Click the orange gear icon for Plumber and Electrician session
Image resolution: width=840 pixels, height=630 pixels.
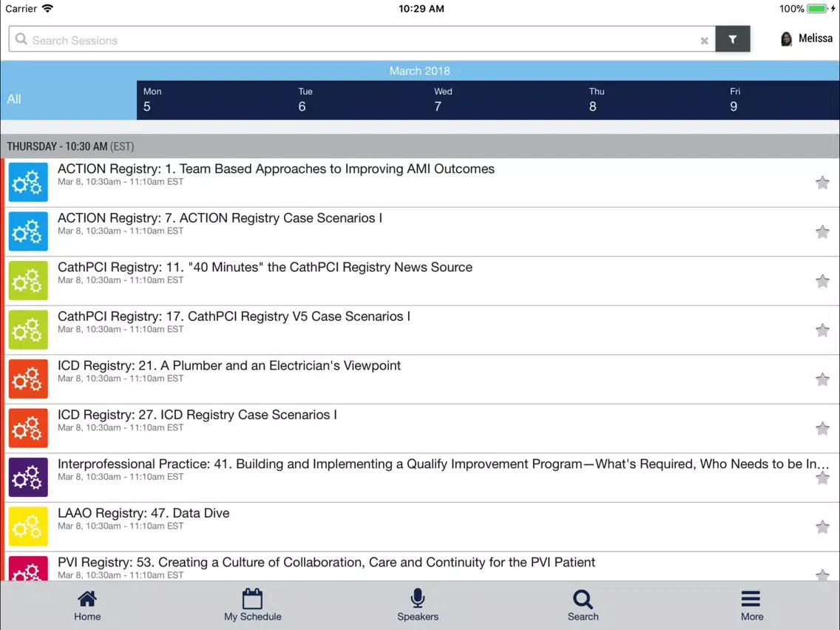(28, 379)
